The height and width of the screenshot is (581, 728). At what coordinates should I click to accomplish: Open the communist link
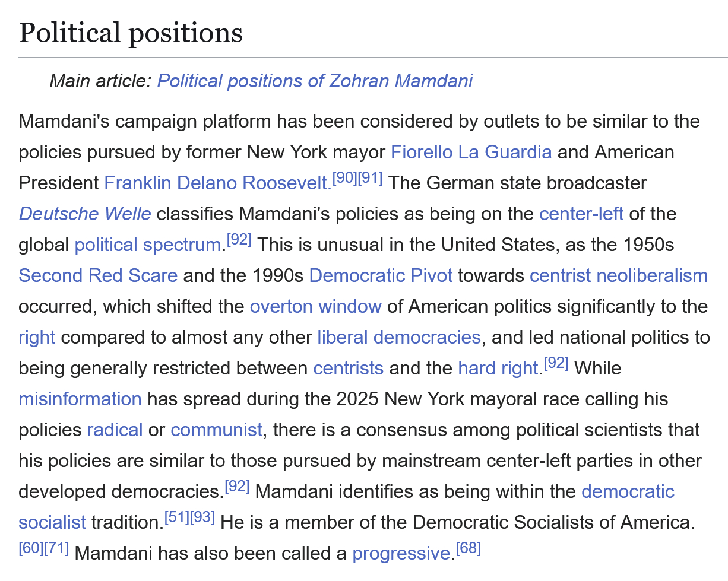(216, 430)
